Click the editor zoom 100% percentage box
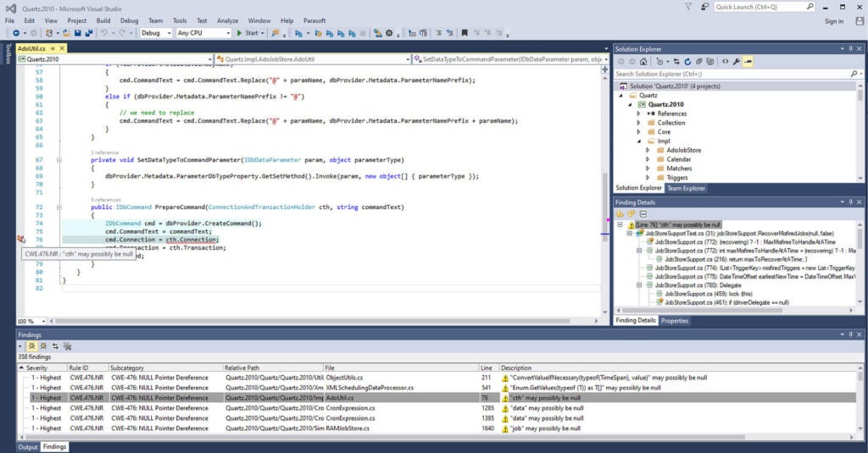This screenshot has height=453, width=868. tap(25, 321)
